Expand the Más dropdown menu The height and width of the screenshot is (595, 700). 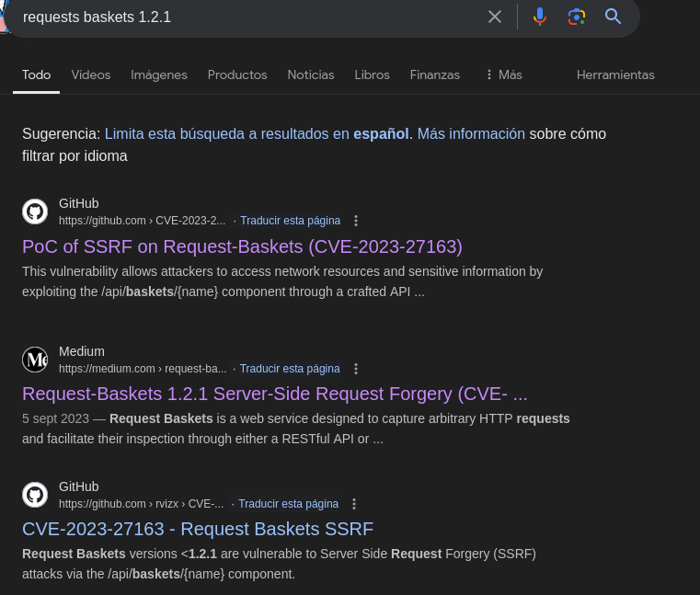pos(504,75)
